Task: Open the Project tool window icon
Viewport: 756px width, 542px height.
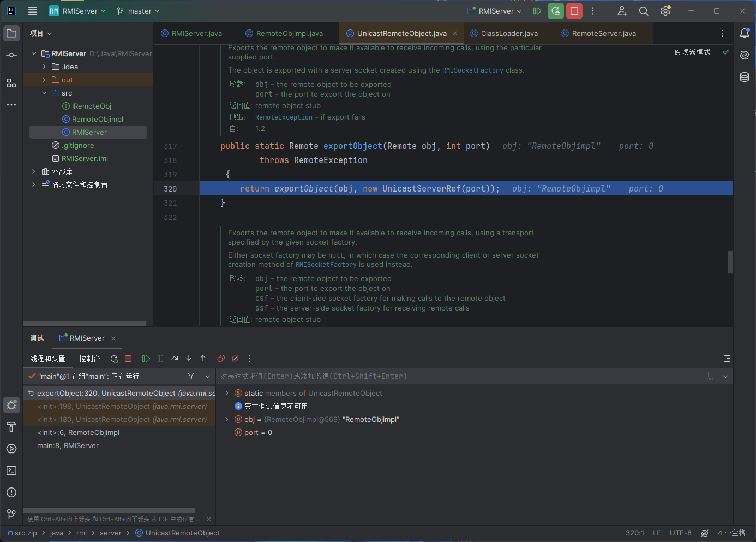Action: [x=11, y=33]
